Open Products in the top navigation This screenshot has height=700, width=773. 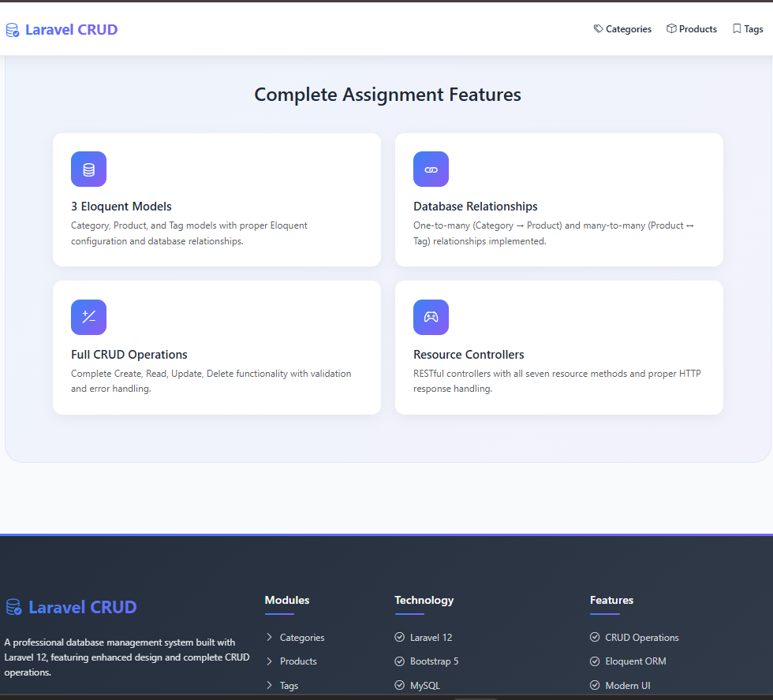pos(691,29)
